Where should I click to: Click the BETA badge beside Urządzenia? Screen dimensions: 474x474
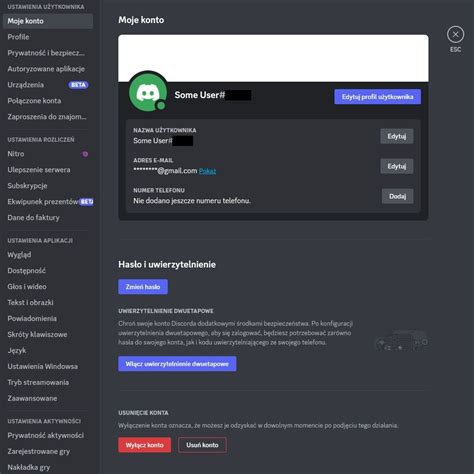point(78,85)
